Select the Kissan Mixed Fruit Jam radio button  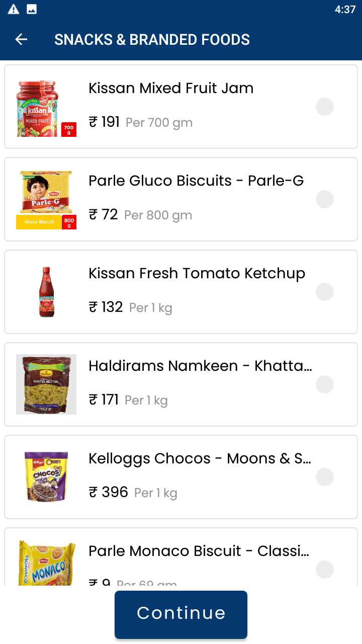[325, 107]
